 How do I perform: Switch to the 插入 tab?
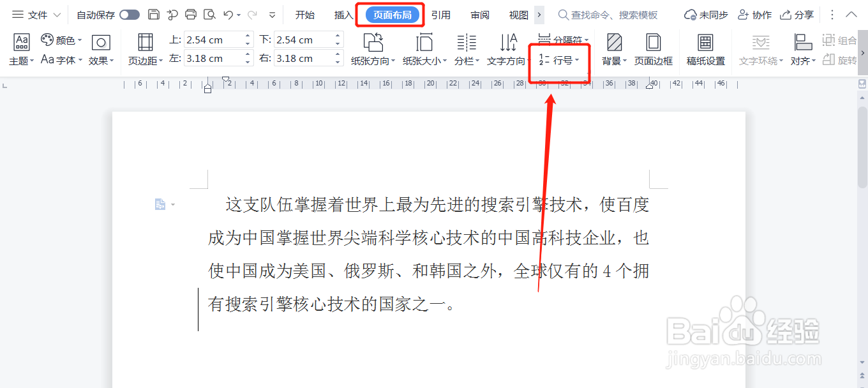click(343, 15)
